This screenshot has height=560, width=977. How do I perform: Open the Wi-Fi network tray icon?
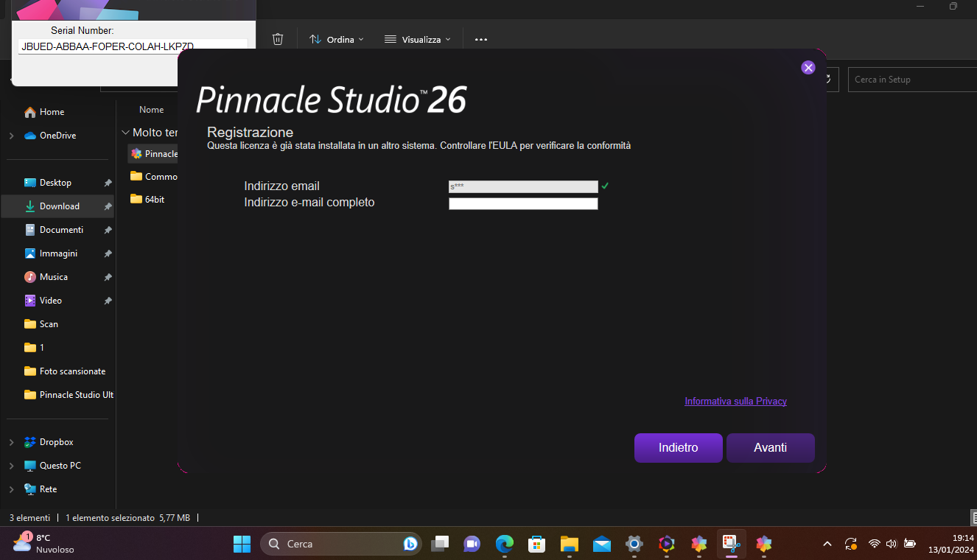pos(875,544)
